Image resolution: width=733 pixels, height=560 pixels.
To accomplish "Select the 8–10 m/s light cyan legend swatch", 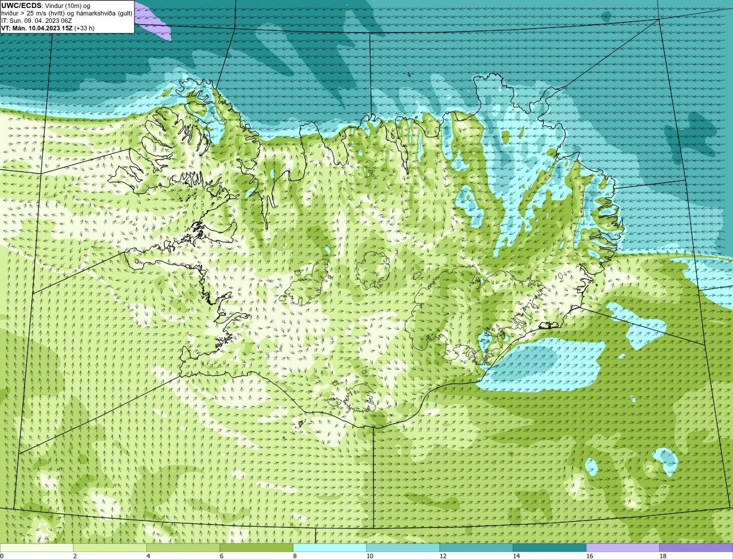I will [x=330, y=547].
